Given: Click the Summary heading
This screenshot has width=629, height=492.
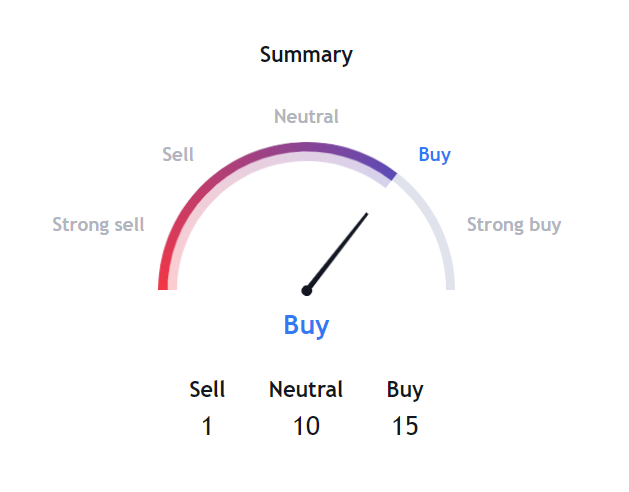Looking at the screenshot, I should click(x=306, y=55).
